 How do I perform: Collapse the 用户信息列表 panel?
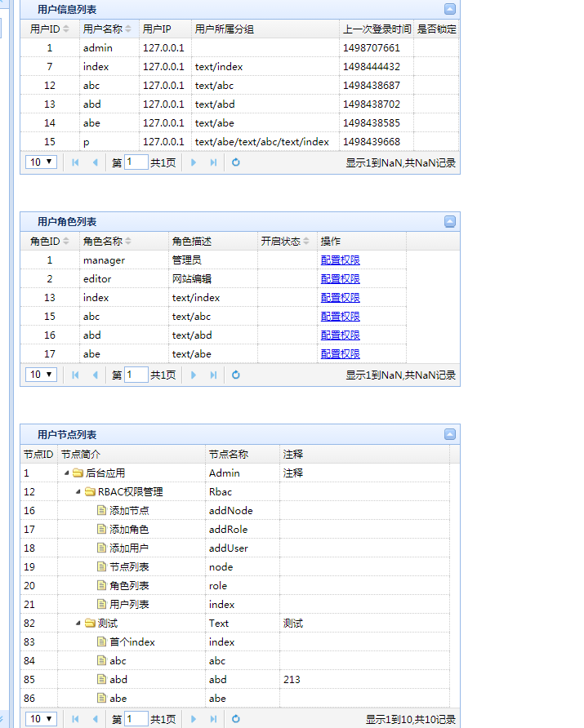point(450,10)
